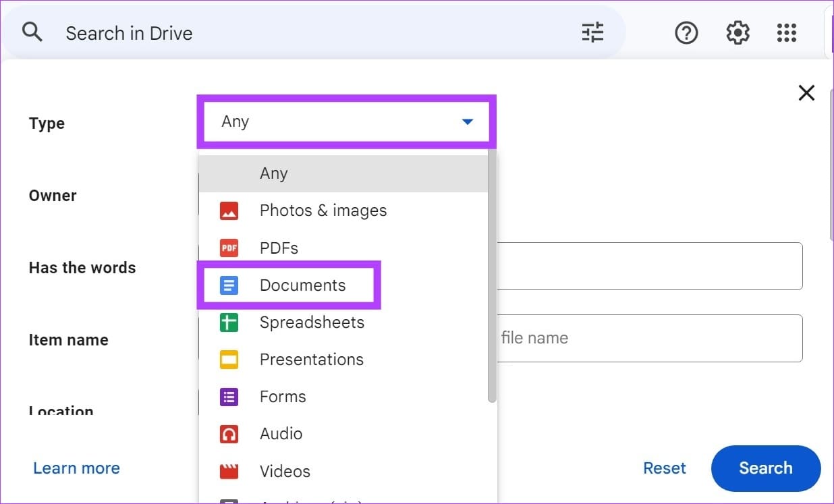Click the Owner label
Image resolution: width=834 pixels, height=504 pixels.
click(53, 196)
